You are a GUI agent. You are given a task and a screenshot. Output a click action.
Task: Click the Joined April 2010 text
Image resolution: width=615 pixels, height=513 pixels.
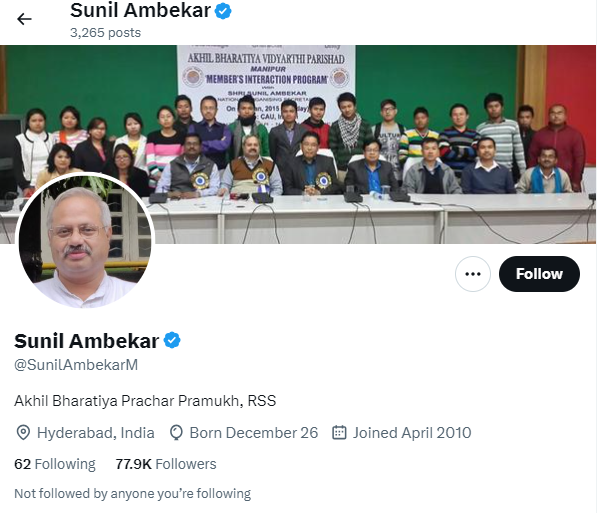coord(412,433)
